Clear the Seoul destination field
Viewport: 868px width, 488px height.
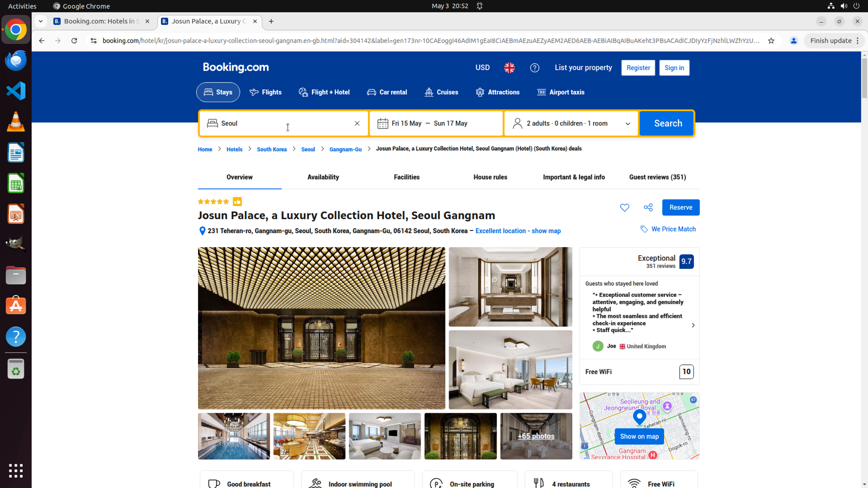(357, 124)
